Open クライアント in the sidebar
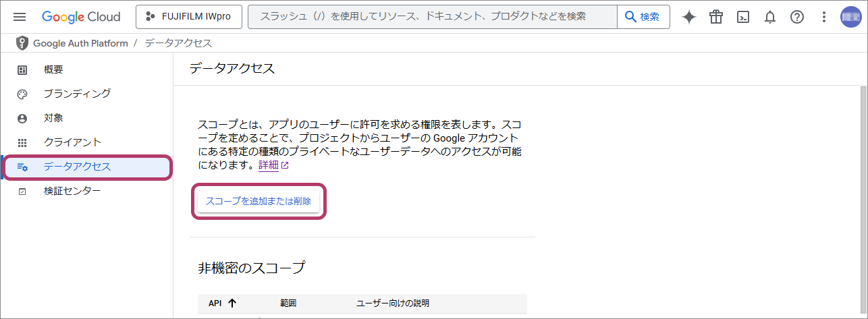Viewport: 868px width, 319px height. [x=72, y=142]
